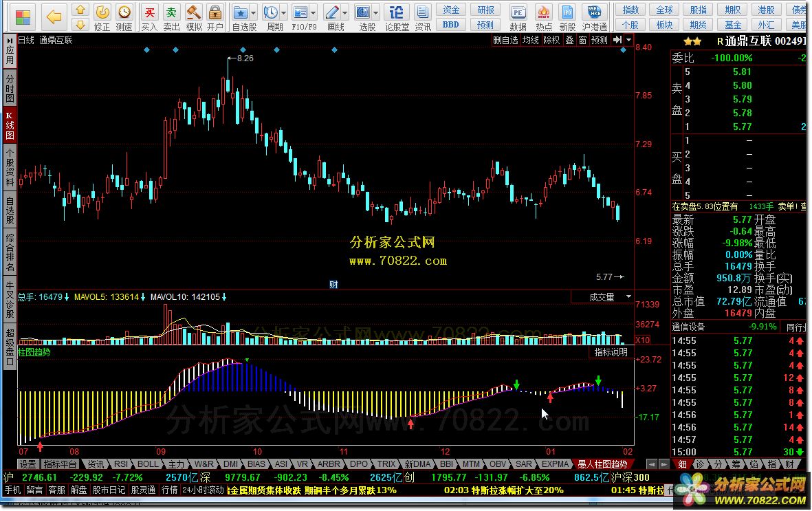Click the 测速 clock icon
812x511 pixels.
[x=124, y=12]
